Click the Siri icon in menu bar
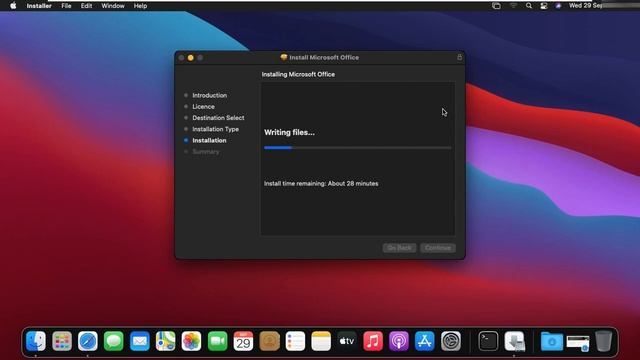 (558, 6)
